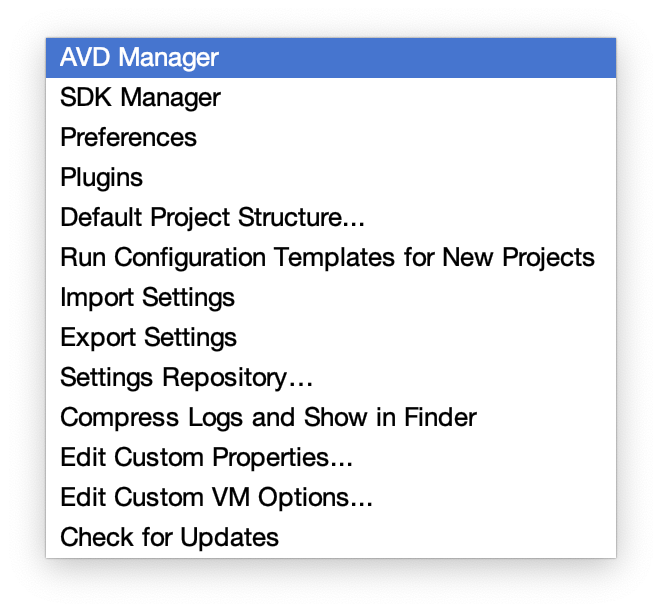
Task: Open Settings Repository option
Action: click(187, 377)
